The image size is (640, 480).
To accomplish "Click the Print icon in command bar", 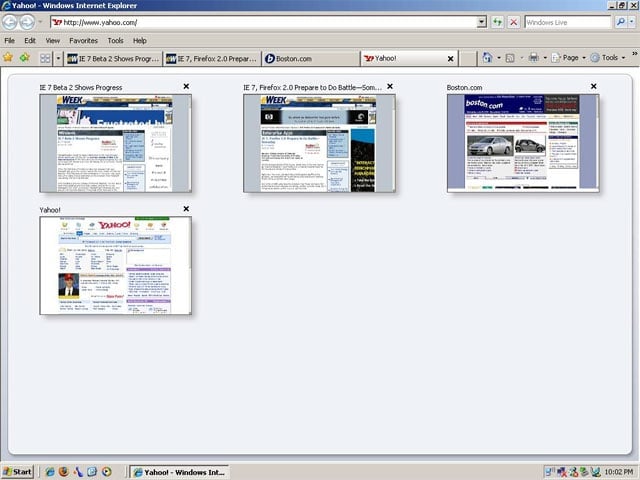I will (x=533, y=58).
